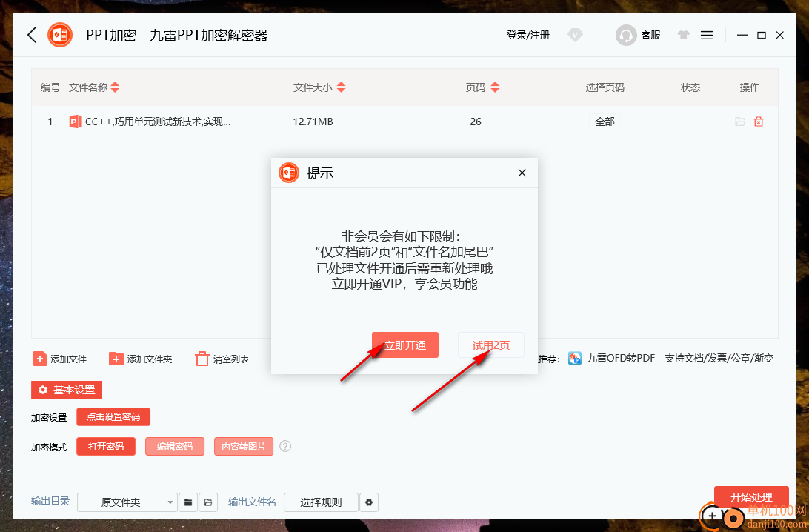This screenshot has width=809, height=532.
Task: Click 开始处理 button
Action: [x=751, y=497]
